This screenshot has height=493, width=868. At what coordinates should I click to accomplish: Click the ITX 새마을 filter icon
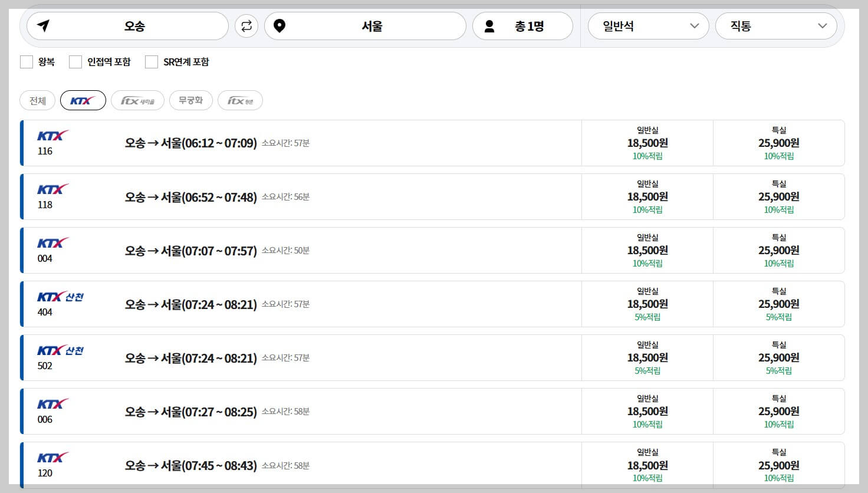point(137,100)
